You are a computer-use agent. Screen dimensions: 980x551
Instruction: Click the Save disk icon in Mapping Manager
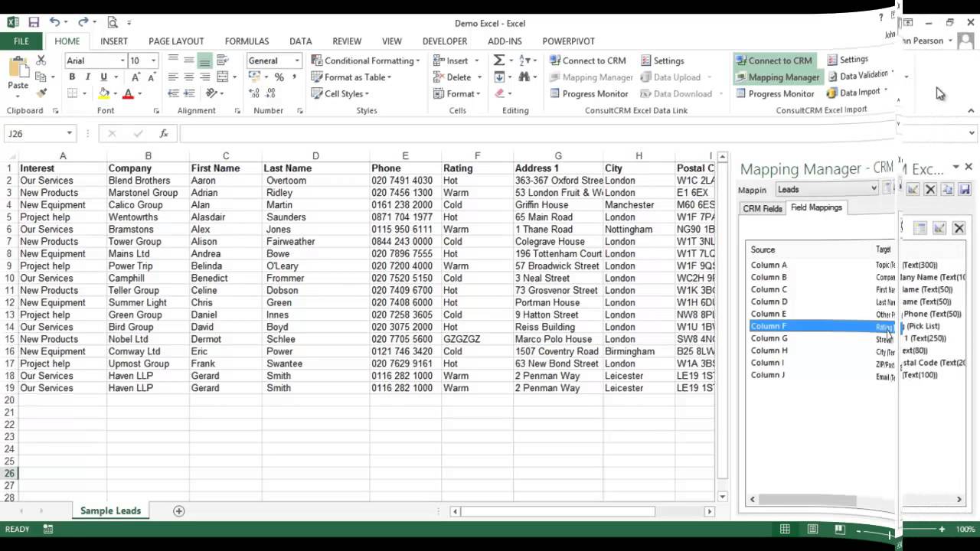964,189
